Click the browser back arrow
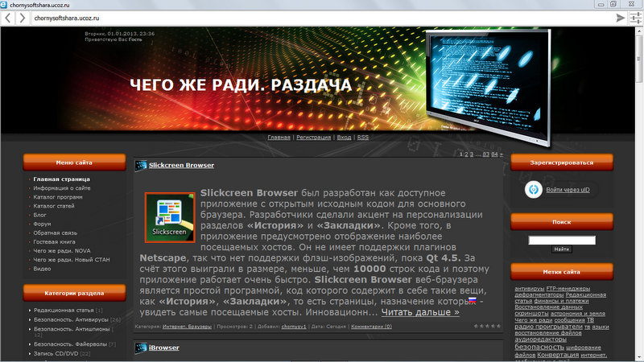644x362 pixels. [x=8, y=18]
